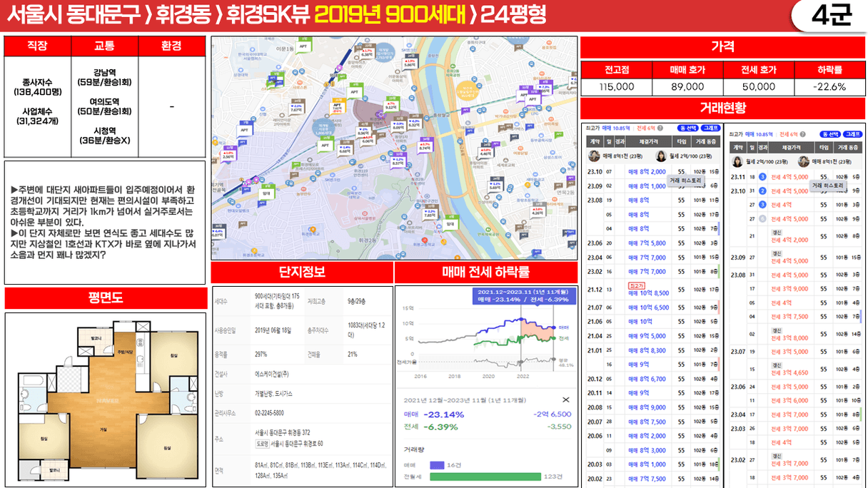Viewport: 868px width, 488px height.
Task: Click the 7.67억 map price marker
Action: [x=298, y=108]
